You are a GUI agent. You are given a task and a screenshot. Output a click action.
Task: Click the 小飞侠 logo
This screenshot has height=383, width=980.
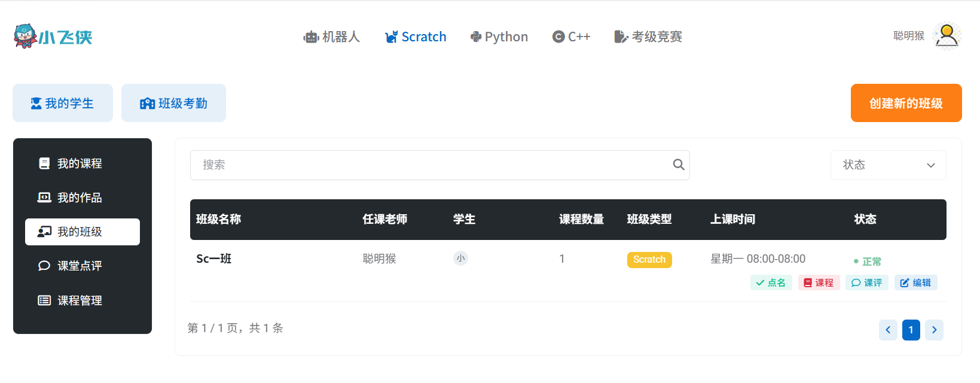pyautogui.click(x=53, y=37)
